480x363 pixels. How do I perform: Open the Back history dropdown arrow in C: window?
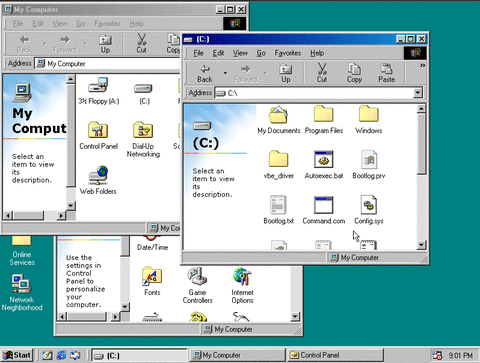click(x=225, y=73)
